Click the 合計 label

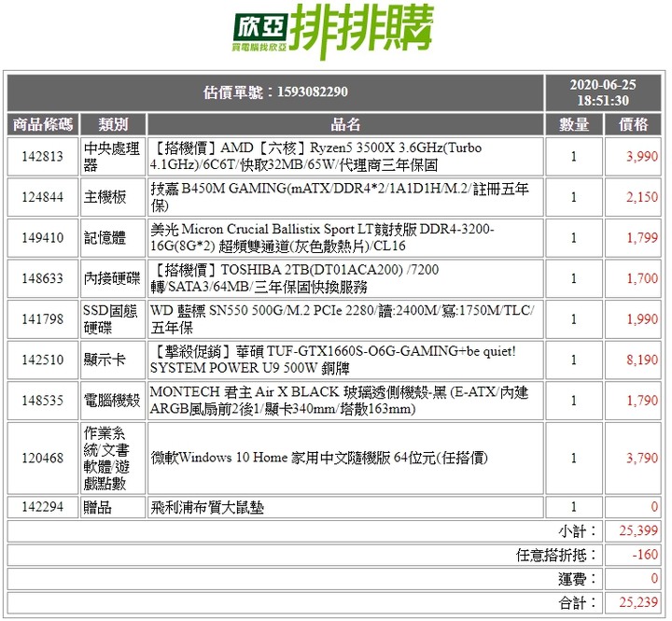(578, 603)
